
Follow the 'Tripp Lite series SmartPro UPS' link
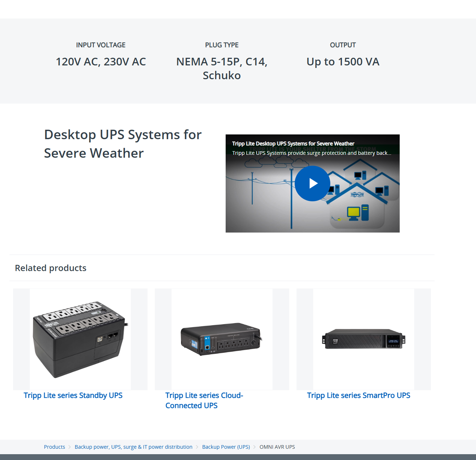point(358,395)
